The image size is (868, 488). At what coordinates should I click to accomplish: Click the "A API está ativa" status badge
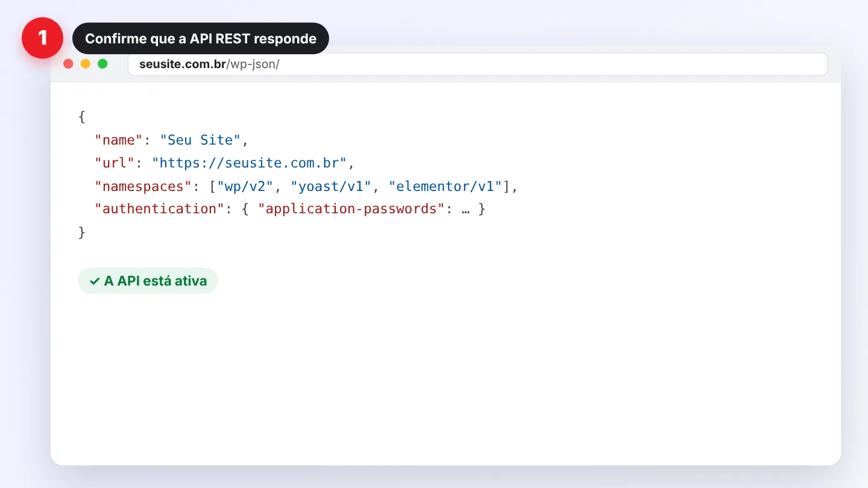click(148, 281)
